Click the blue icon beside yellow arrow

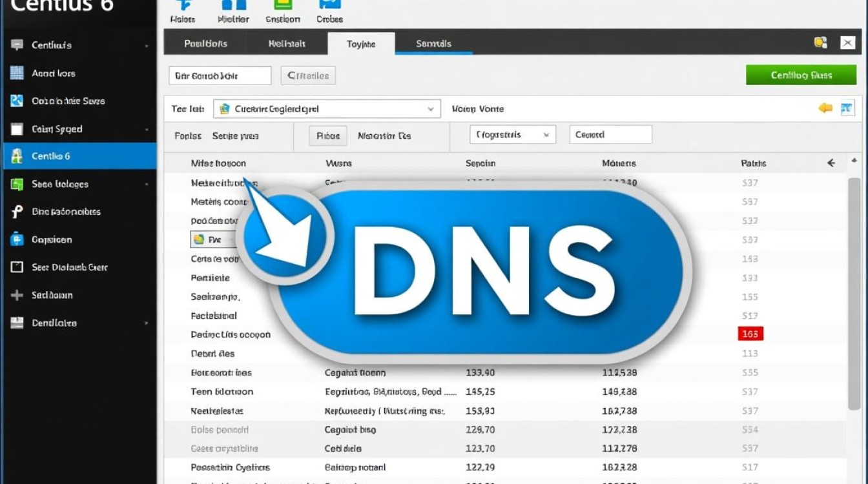pyautogui.click(x=847, y=108)
